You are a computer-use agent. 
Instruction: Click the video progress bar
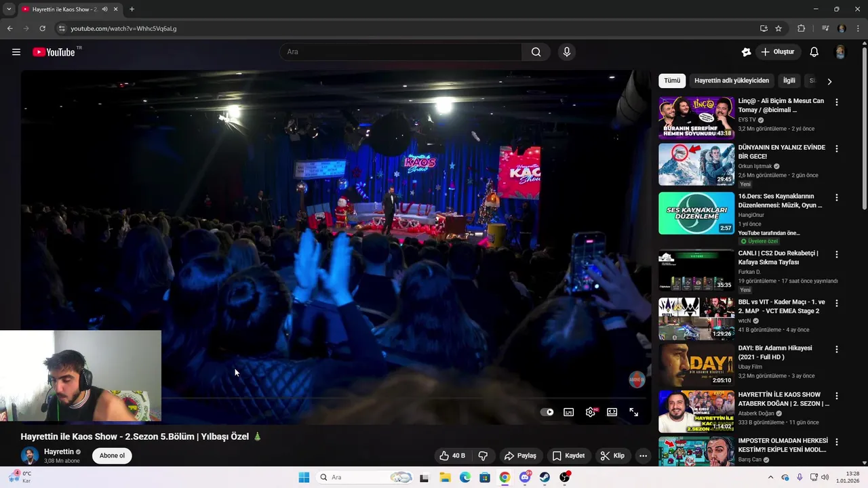(336, 399)
